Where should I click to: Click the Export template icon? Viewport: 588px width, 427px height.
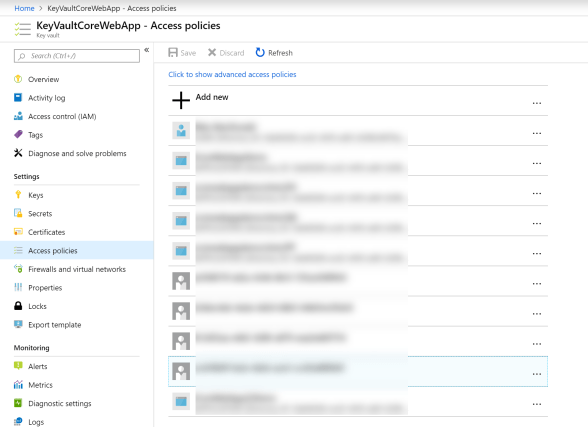(x=18, y=324)
